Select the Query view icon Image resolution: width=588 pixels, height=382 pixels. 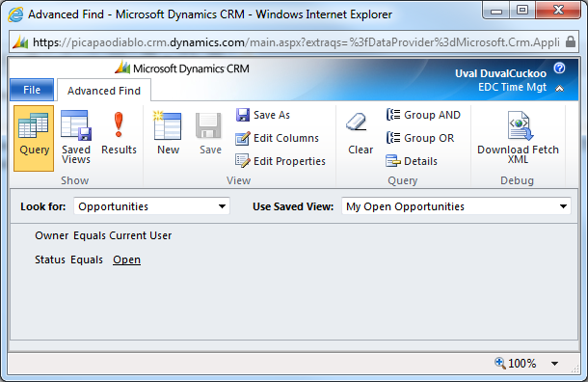point(34,138)
